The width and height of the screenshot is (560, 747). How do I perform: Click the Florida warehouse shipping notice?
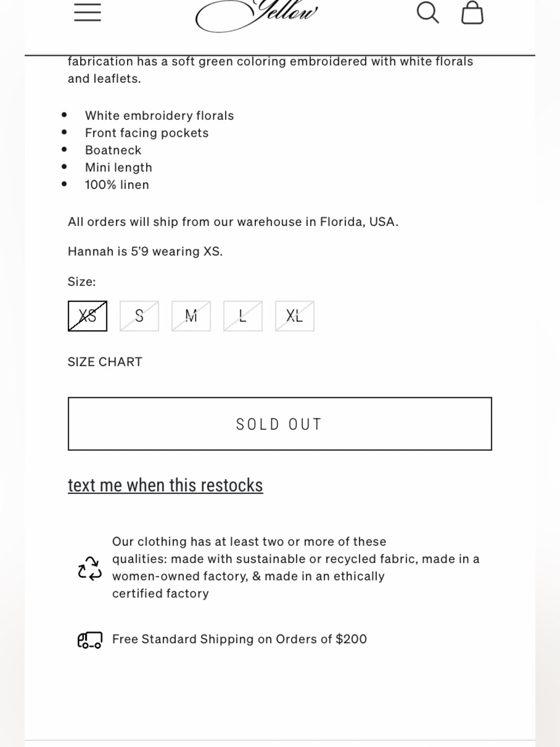coord(233,222)
